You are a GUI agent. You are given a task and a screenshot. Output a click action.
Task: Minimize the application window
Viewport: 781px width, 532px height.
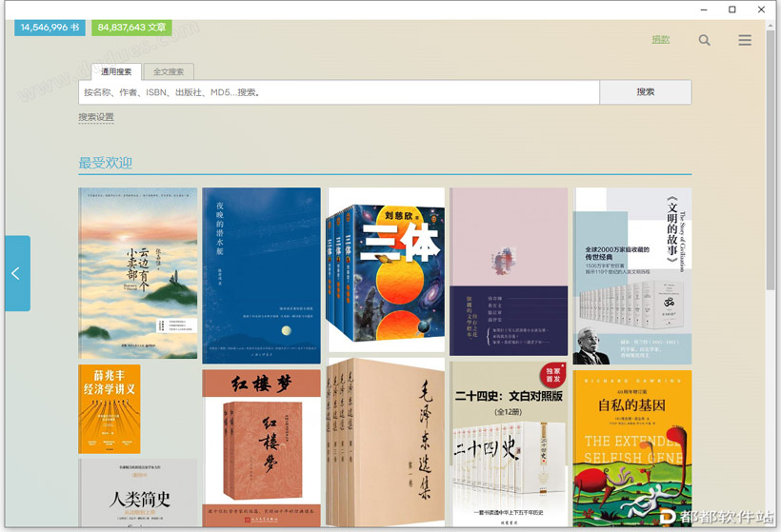pos(704,10)
